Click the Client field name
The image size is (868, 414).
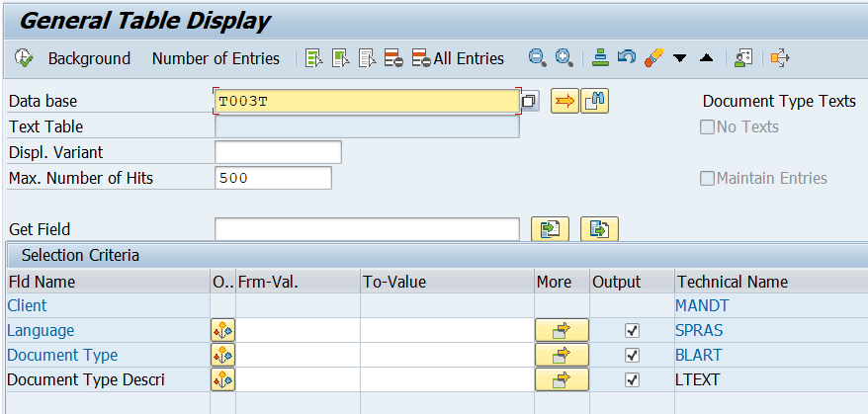tap(27, 305)
